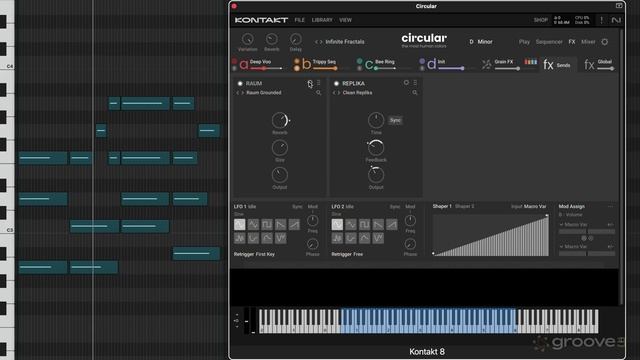Open LFO 1 Retrigger First Key dropdown
640x360 pixels.
pyautogui.click(x=254, y=254)
